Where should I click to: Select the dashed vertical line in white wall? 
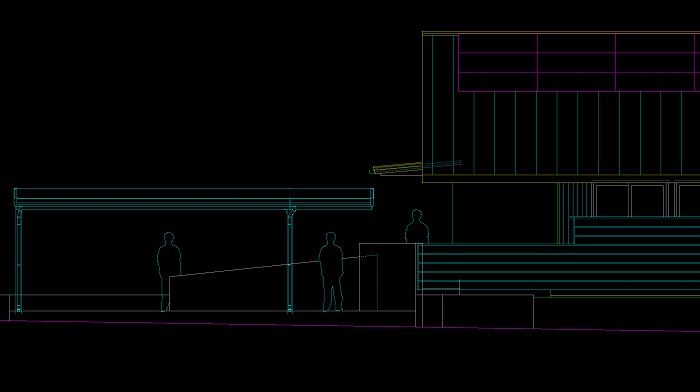(378, 282)
